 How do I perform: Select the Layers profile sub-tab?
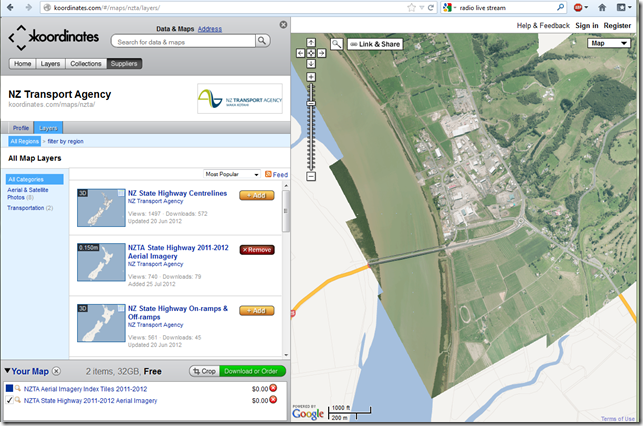[48, 128]
